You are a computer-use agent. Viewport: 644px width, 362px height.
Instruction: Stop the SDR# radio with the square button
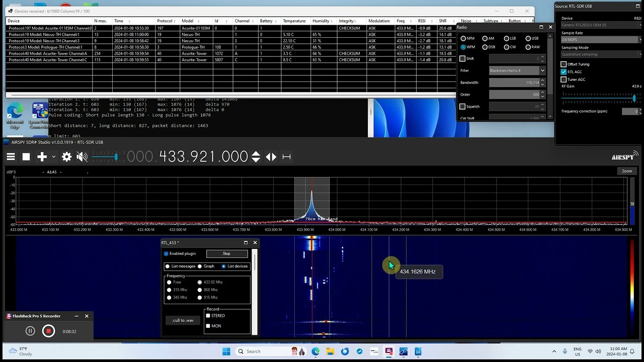pos(26,157)
